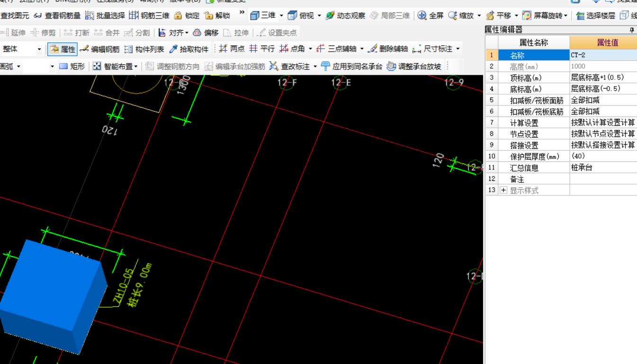Click 全屏 fit-to-screen icon

click(x=422, y=16)
